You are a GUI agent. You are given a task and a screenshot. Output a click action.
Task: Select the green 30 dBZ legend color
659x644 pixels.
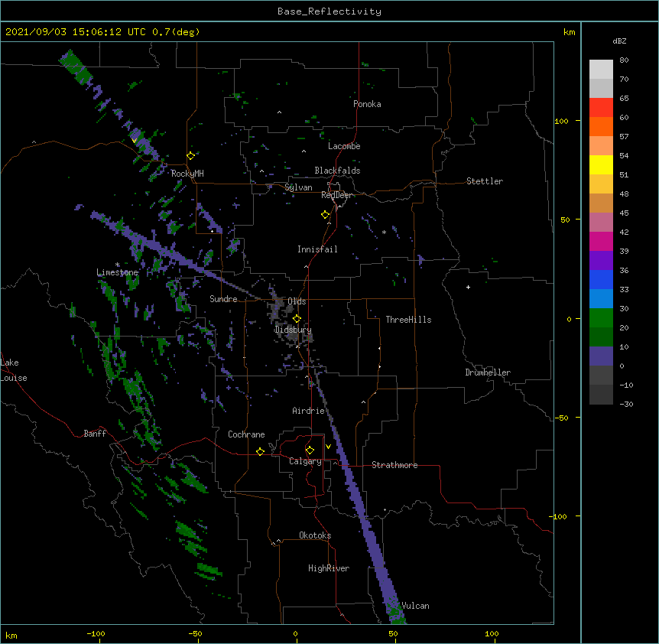pyautogui.click(x=601, y=318)
